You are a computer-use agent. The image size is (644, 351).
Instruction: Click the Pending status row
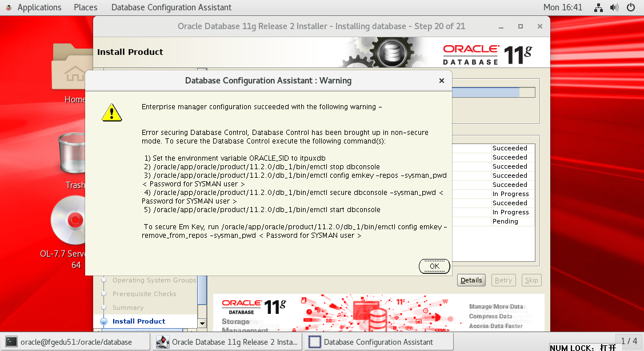[x=494, y=221]
